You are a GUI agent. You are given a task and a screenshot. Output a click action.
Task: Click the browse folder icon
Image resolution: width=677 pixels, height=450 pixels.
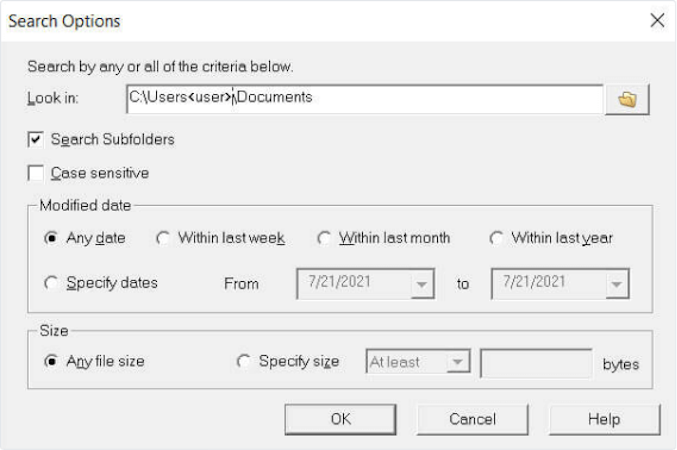click(x=627, y=98)
